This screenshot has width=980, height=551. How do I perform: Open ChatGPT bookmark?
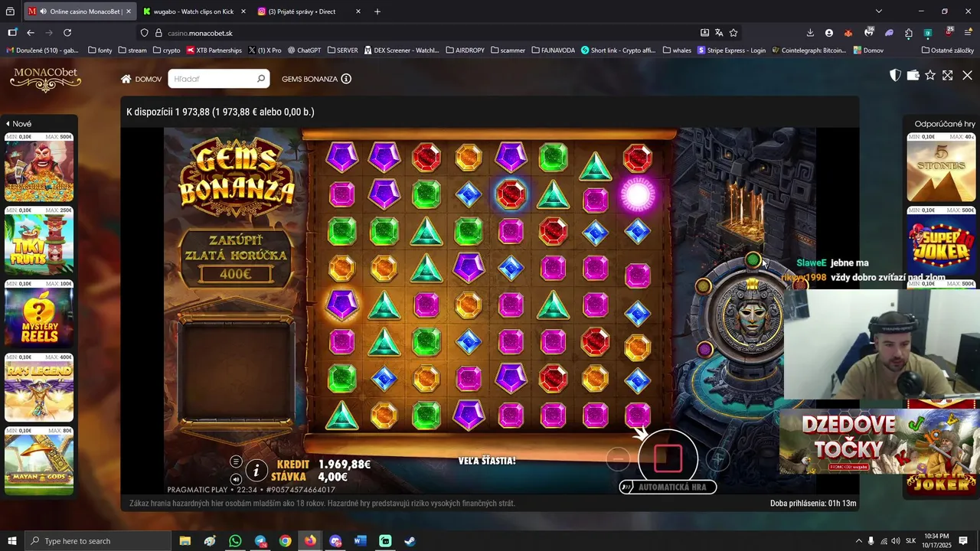305,51
